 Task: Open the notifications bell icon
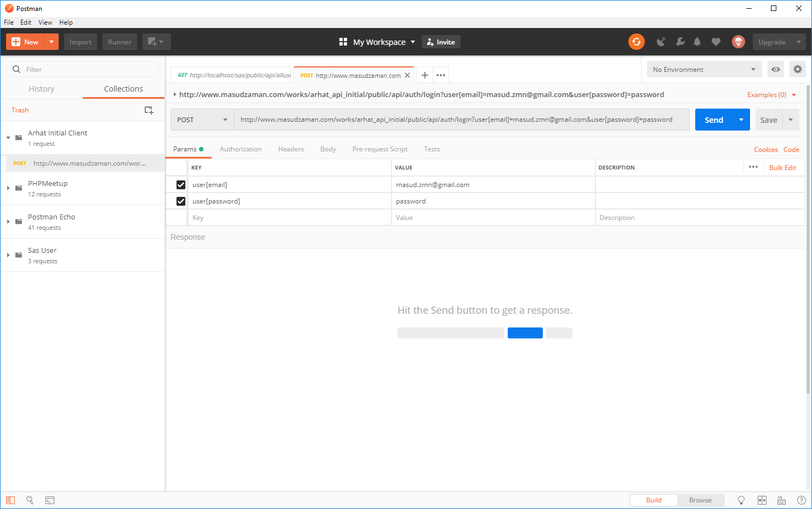coord(697,42)
